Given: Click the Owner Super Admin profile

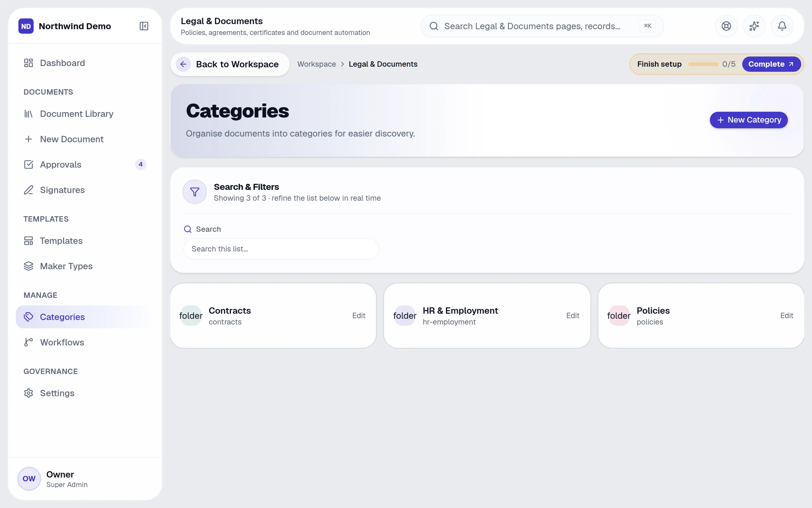Looking at the screenshot, I should click(x=85, y=479).
